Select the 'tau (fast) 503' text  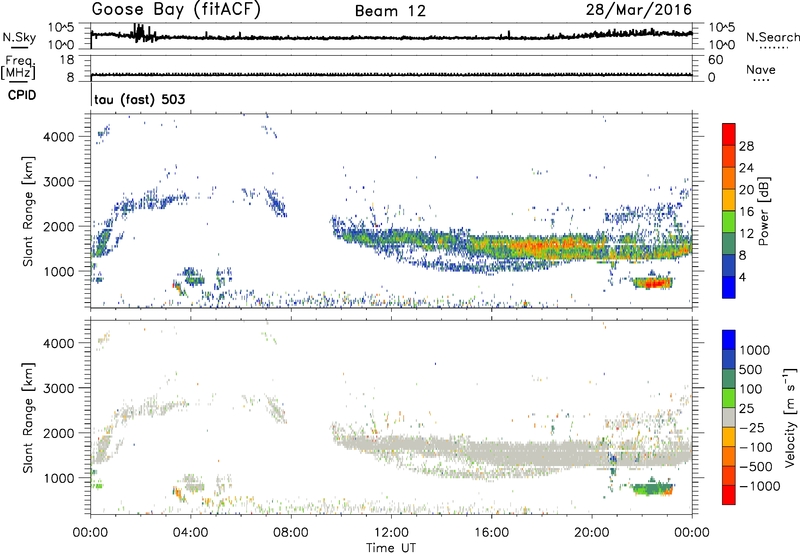[x=140, y=99]
